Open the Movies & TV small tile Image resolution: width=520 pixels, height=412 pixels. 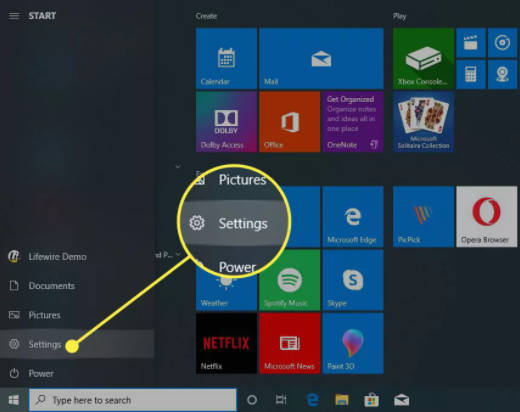point(471,43)
